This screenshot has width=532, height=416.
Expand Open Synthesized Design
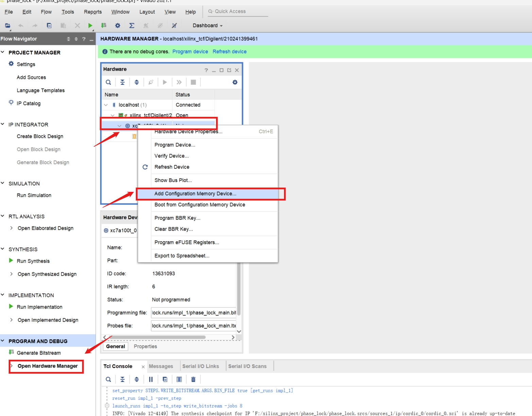(x=11, y=274)
